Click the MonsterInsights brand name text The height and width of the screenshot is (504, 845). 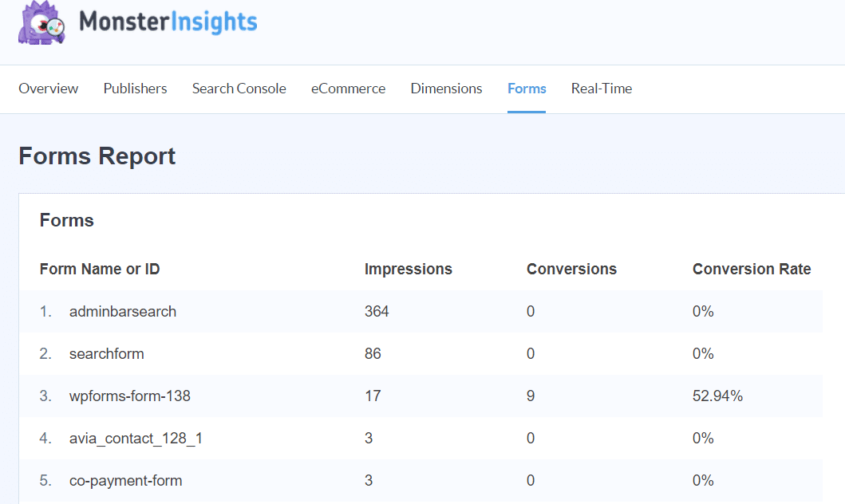point(168,22)
